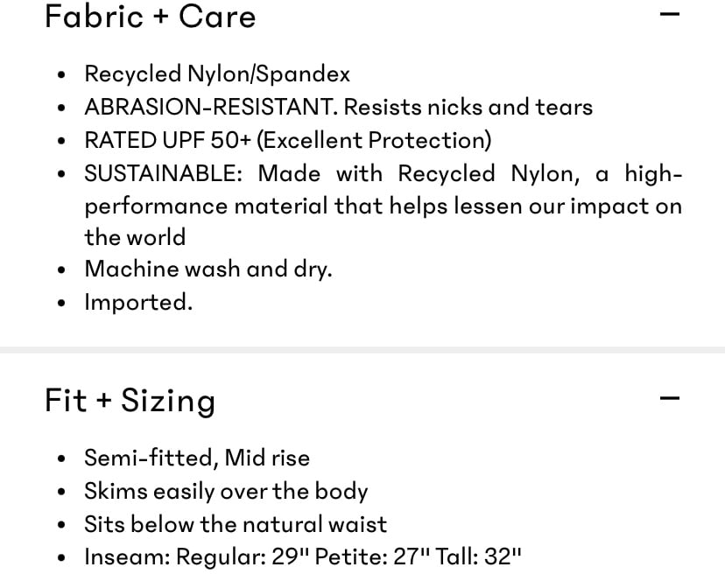Click the words 'the world' line
This screenshot has width=725, height=588.
point(135,237)
